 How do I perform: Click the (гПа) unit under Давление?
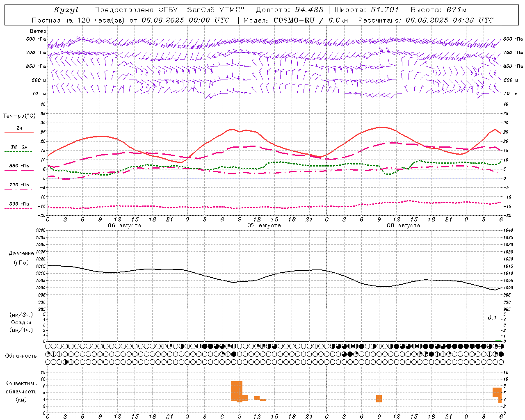[21, 262]
